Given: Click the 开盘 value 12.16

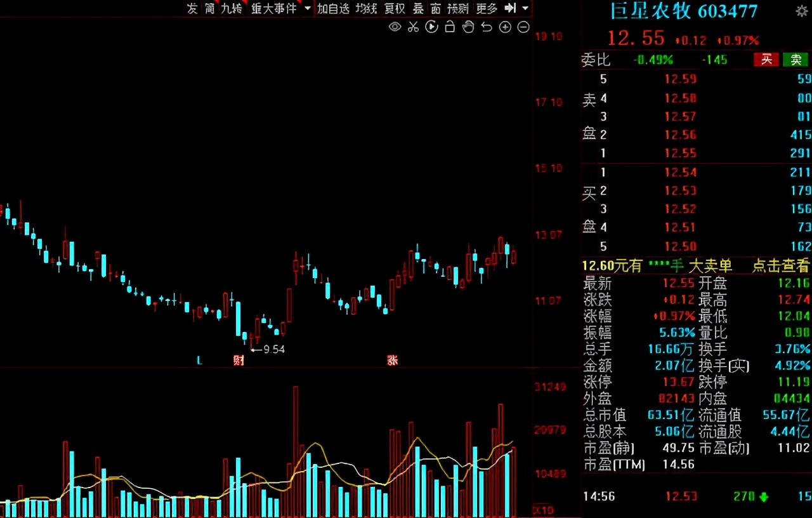Looking at the screenshot, I should (x=793, y=283).
